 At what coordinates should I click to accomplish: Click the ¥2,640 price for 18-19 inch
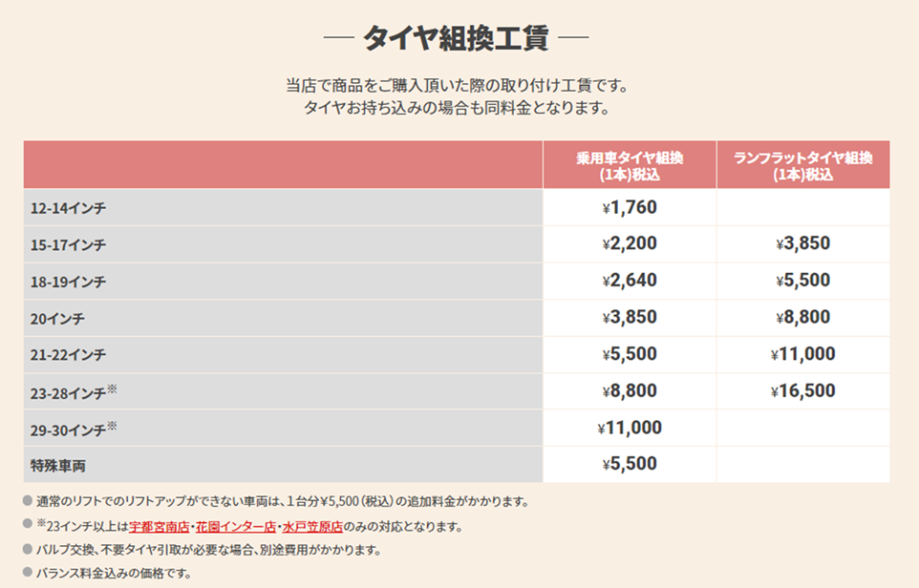(x=630, y=281)
